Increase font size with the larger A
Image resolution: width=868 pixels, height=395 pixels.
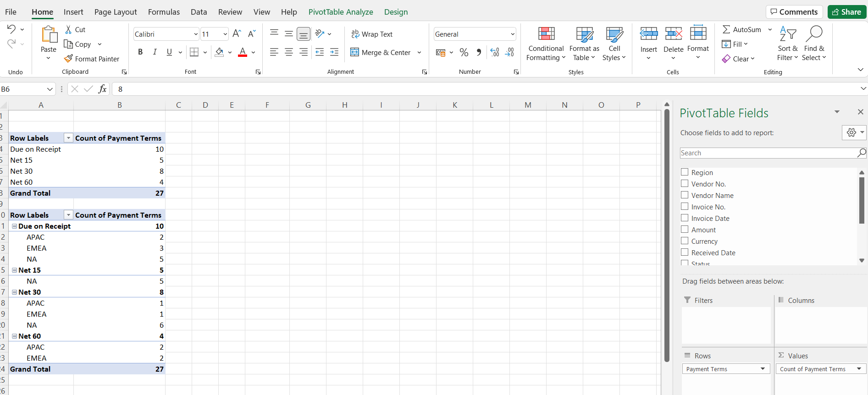(x=237, y=34)
